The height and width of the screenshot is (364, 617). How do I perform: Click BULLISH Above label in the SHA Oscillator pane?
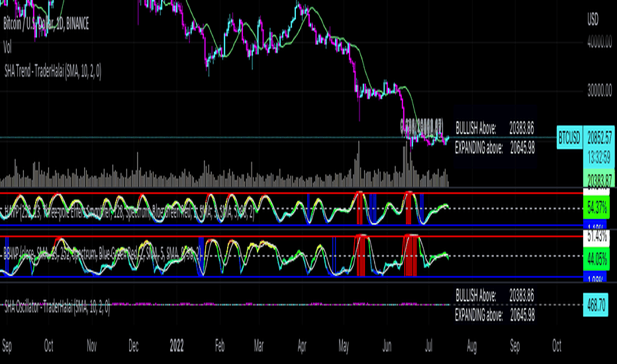(476, 296)
